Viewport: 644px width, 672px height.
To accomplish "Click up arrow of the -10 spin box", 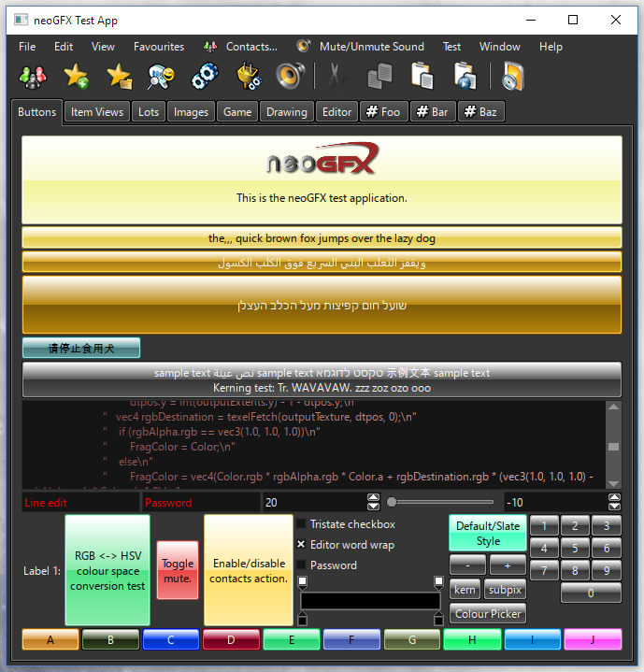I will (614, 497).
